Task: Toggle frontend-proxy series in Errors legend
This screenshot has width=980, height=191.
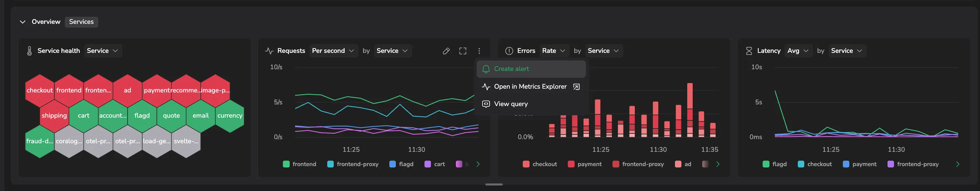Action: click(638, 164)
